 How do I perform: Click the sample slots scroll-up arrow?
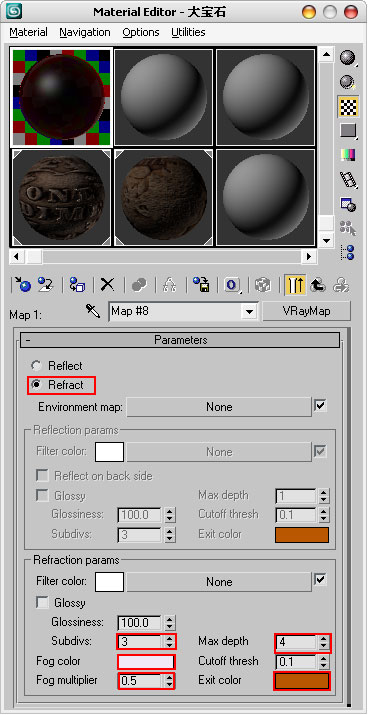click(x=326, y=55)
